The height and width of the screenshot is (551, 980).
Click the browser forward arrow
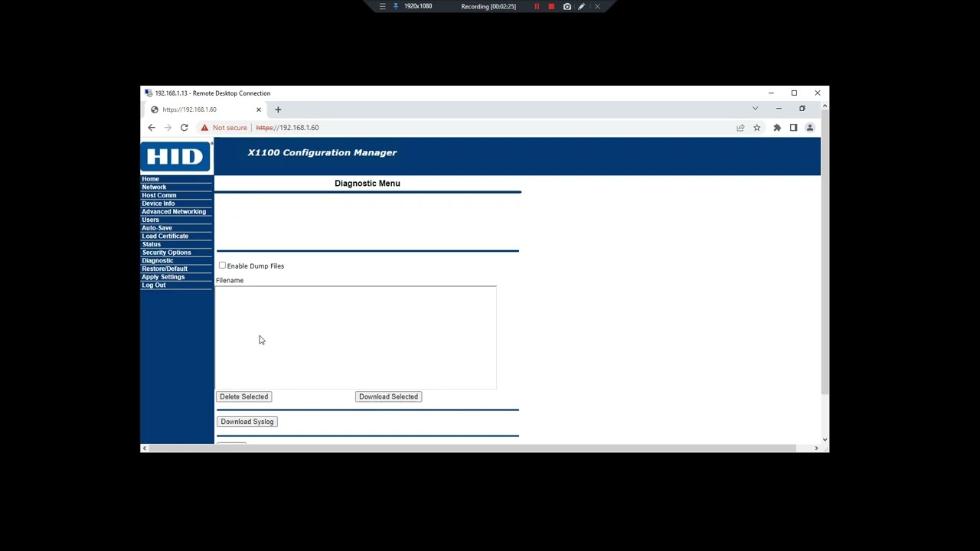168,128
